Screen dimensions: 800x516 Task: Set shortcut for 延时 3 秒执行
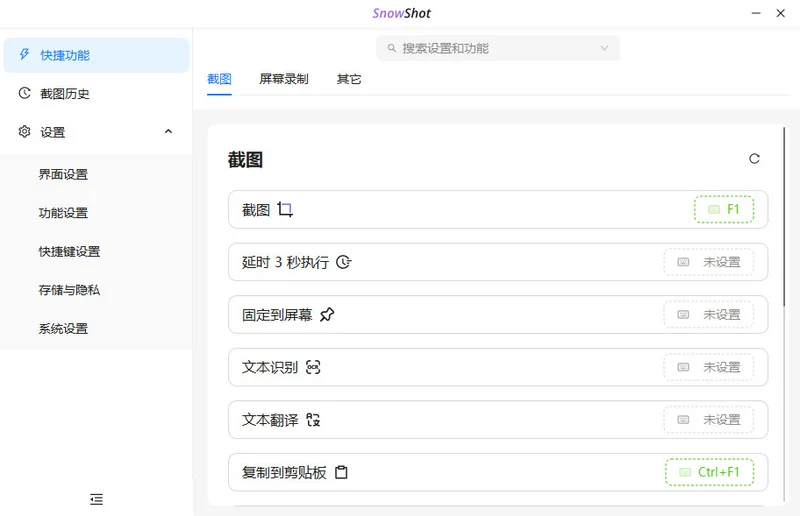709,262
